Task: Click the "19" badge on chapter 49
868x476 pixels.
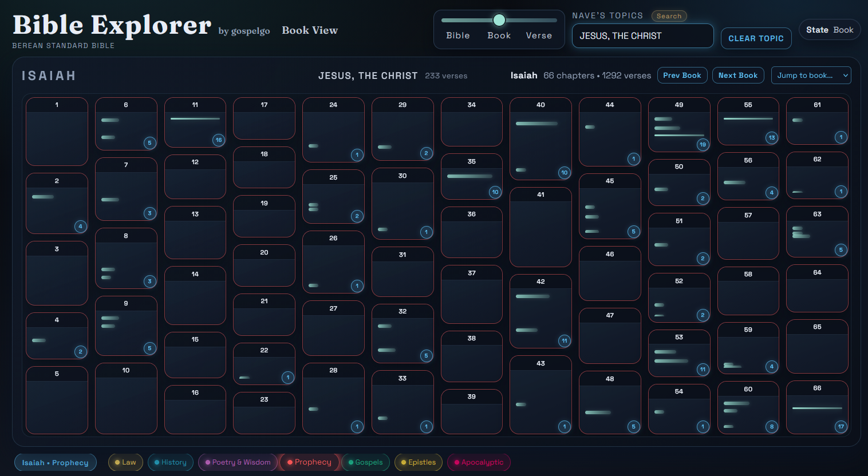Action: pyautogui.click(x=703, y=145)
